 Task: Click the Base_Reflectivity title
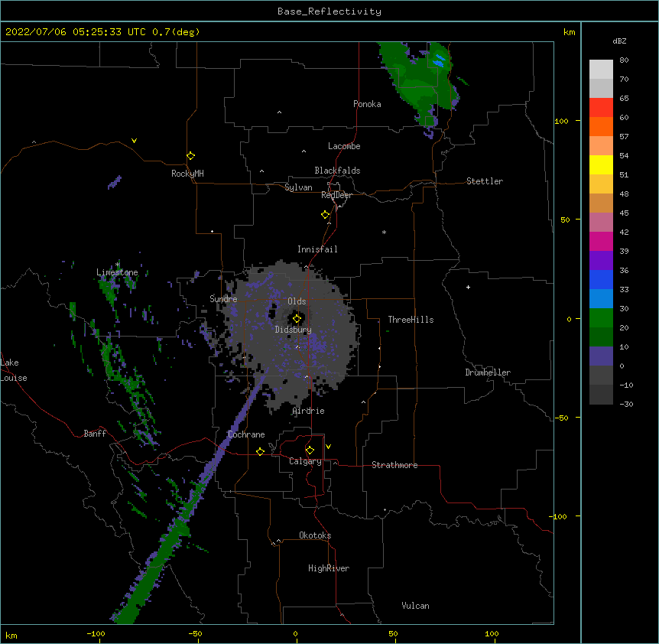click(x=329, y=11)
